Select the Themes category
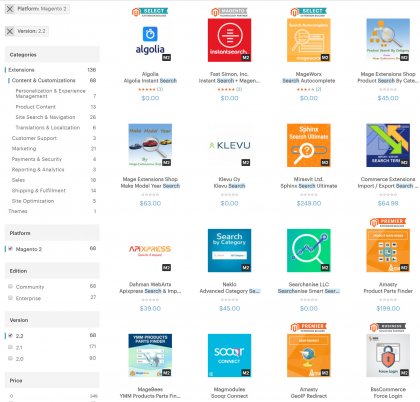 18,211
